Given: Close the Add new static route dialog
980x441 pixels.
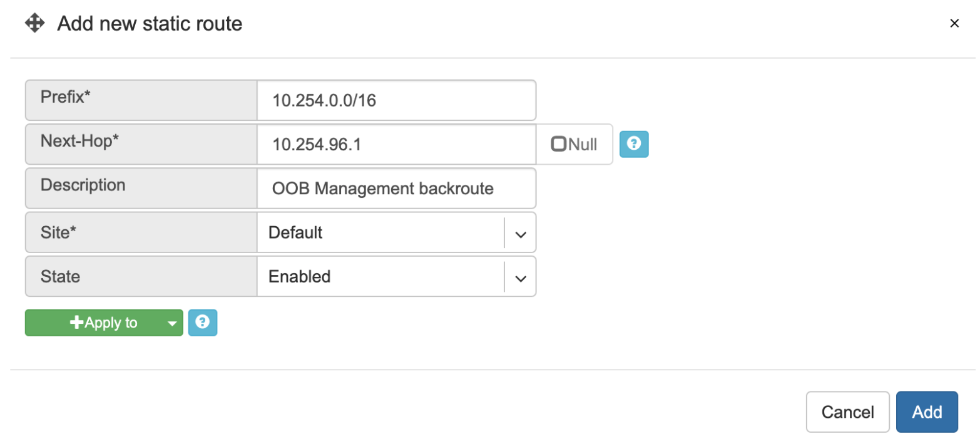Looking at the screenshot, I should [954, 24].
